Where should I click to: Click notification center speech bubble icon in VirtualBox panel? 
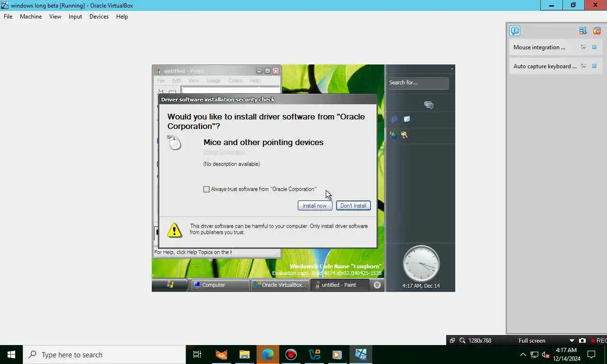515,31
